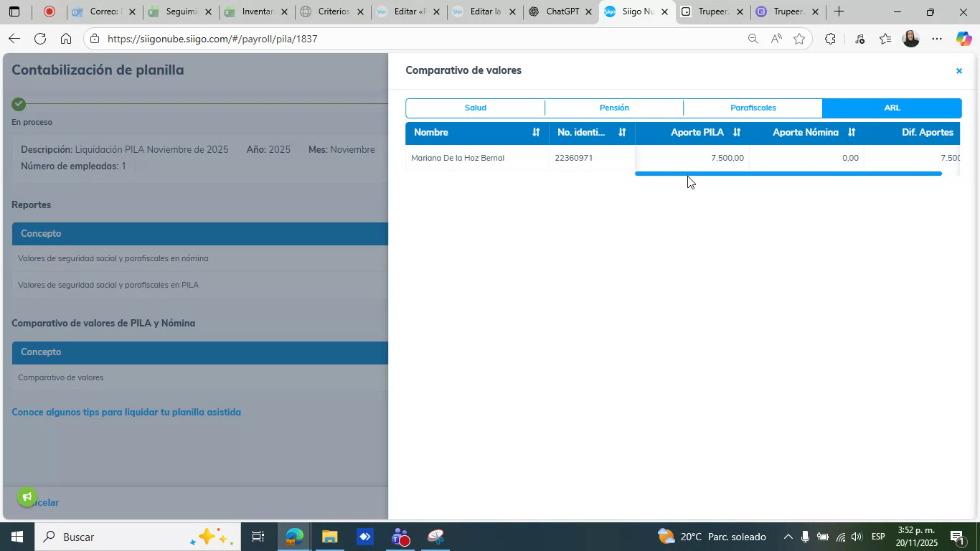Open browser settings and more menu
The height and width of the screenshot is (551, 980).
937,39
